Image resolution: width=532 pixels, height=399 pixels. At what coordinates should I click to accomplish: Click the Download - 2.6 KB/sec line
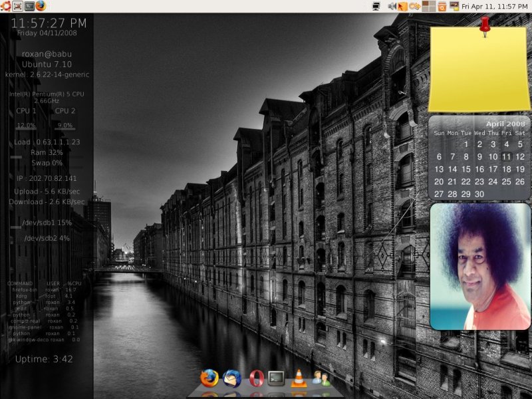(47, 202)
